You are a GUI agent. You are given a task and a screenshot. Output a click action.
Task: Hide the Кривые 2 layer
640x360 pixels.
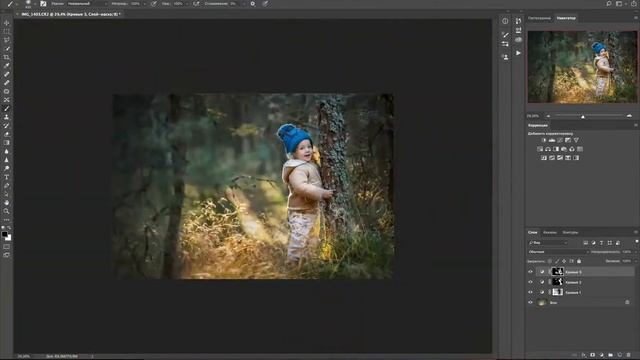pyautogui.click(x=531, y=282)
